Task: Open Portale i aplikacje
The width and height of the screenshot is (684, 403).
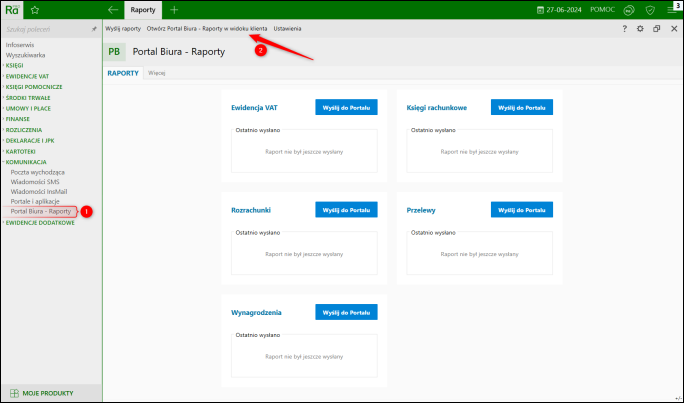Action: (x=35, y=202)
